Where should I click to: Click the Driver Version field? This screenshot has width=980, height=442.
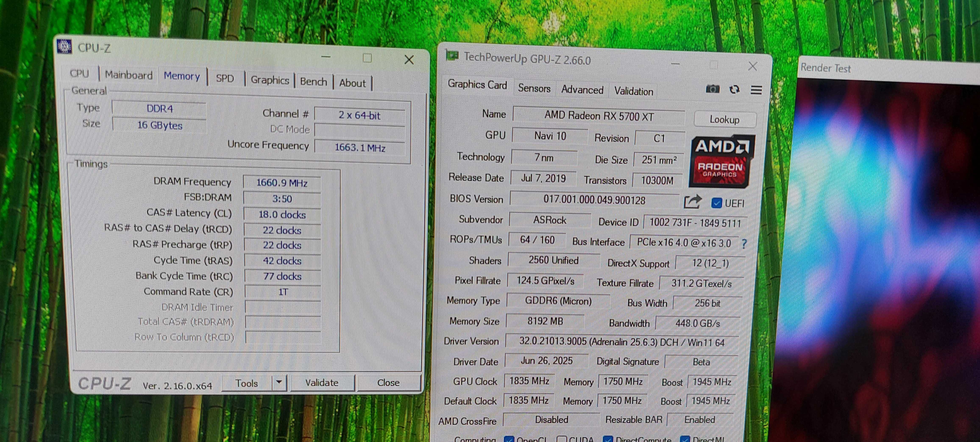[x=622, y=341]
